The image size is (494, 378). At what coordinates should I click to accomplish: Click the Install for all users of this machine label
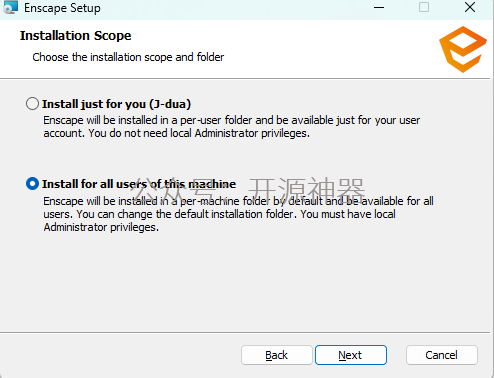pos(139,184)
